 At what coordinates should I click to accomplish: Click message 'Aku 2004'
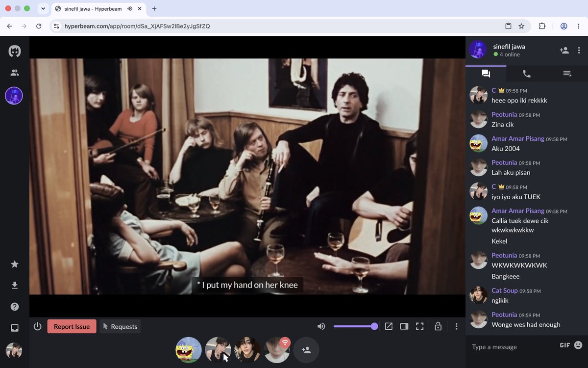[506, 148]
